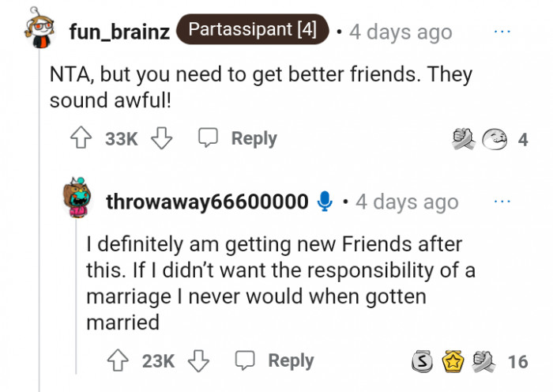The image size is (553, 392).
Task: Click the handshake award on top comment
Action: pyautogui.click(x=462, y=140)
